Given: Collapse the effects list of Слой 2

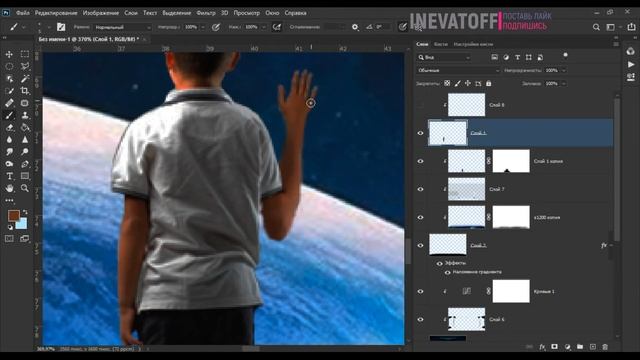Looking at the screenshot, I should 611,245.
